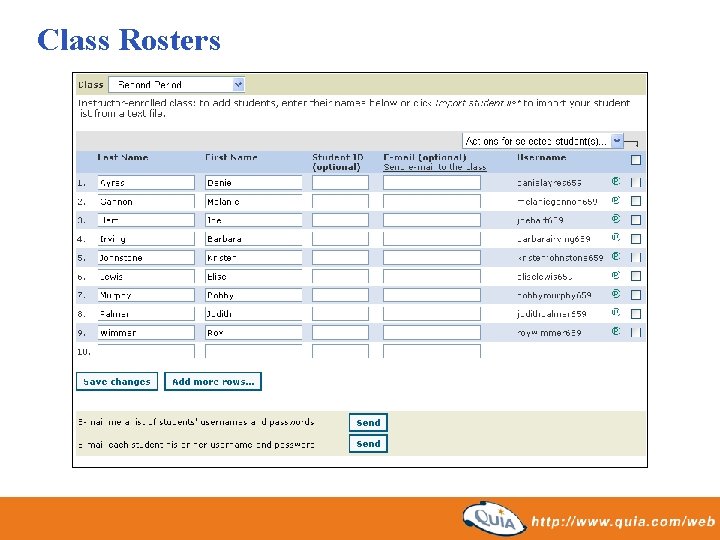This screenshot has height=540, width=720.
Task: Click First Name field containing Melanie
Action: point(253,201)
